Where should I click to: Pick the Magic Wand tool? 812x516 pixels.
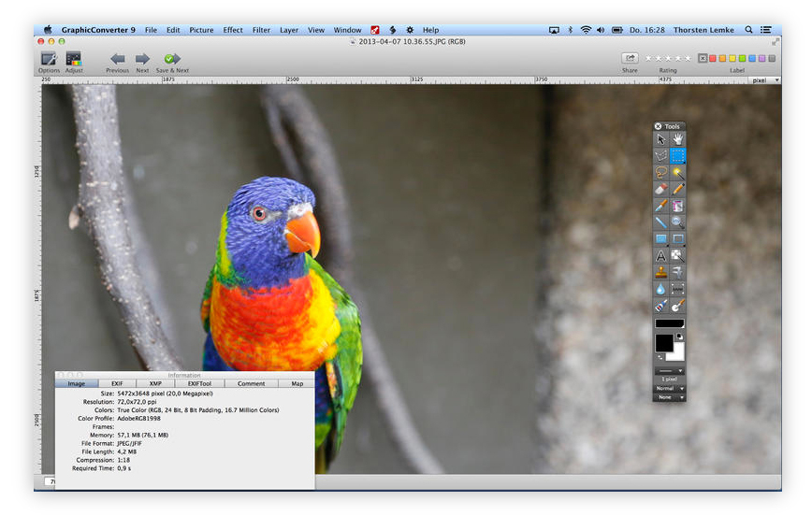click(x=677, y=173)
